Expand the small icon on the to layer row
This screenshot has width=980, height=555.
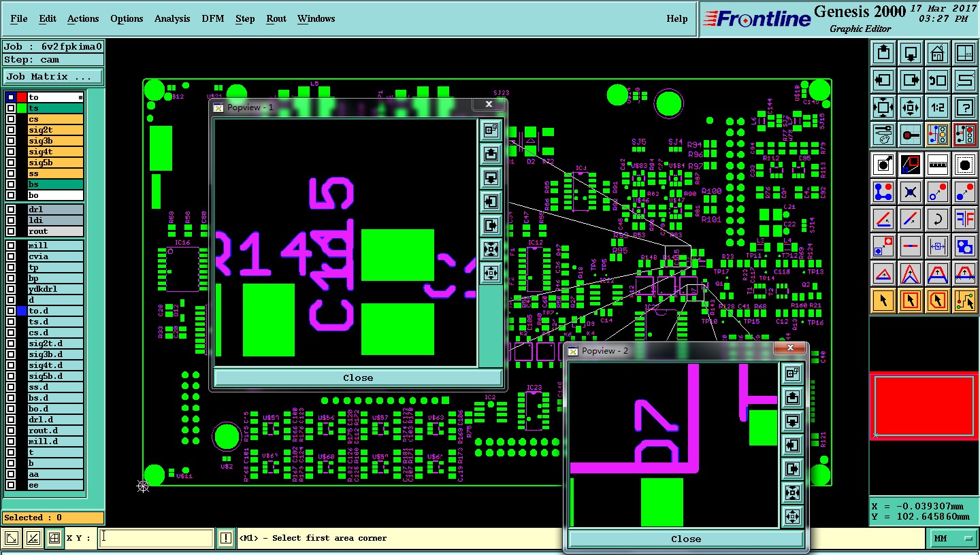click(x=80, y=98)
